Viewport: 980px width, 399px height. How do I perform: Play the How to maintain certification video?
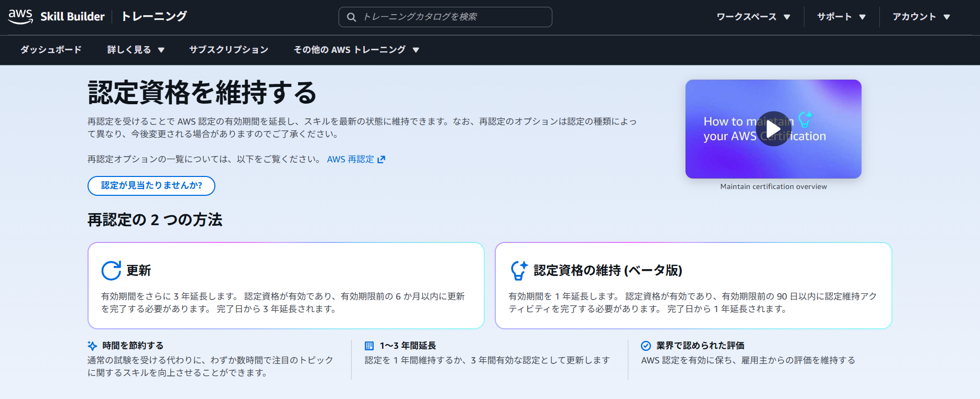pos(774,129)
